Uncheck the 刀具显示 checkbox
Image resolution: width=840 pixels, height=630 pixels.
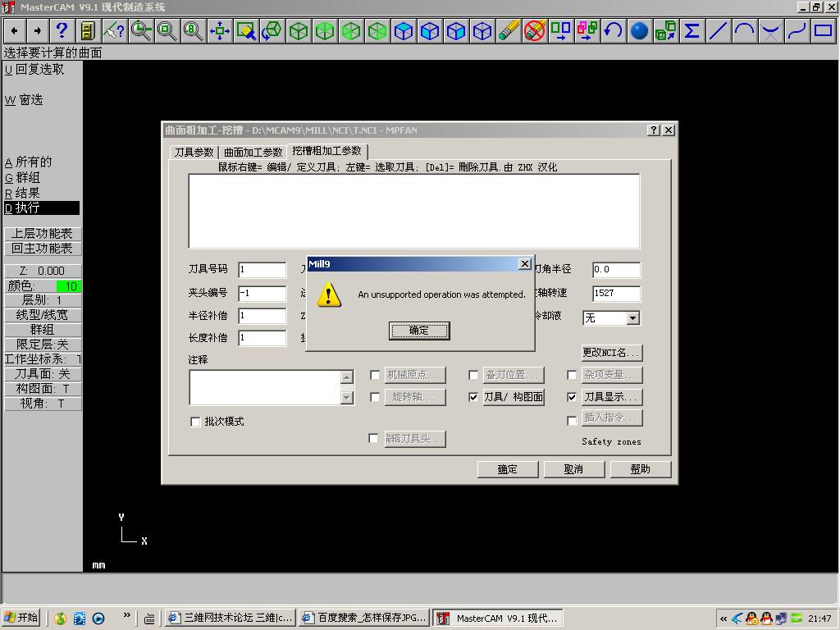(x=572, y=397)
